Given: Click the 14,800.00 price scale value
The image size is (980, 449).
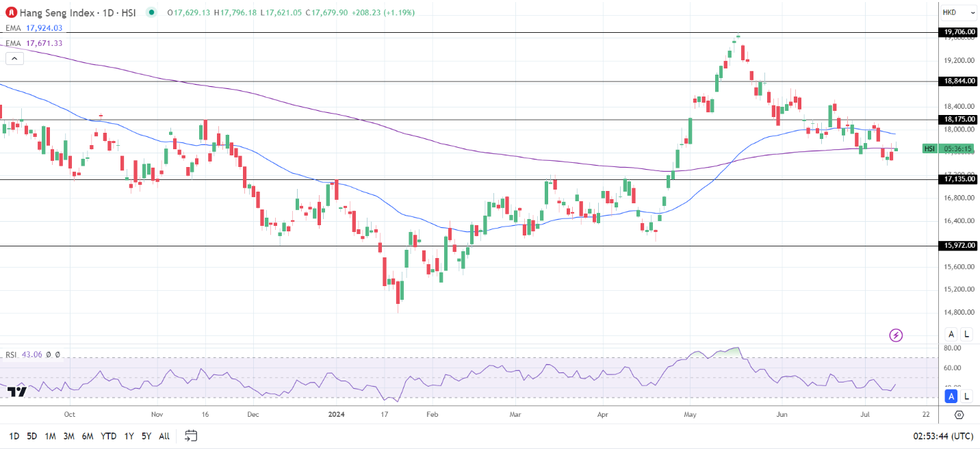Looking at the screenshot, I should tap(959, 312).
